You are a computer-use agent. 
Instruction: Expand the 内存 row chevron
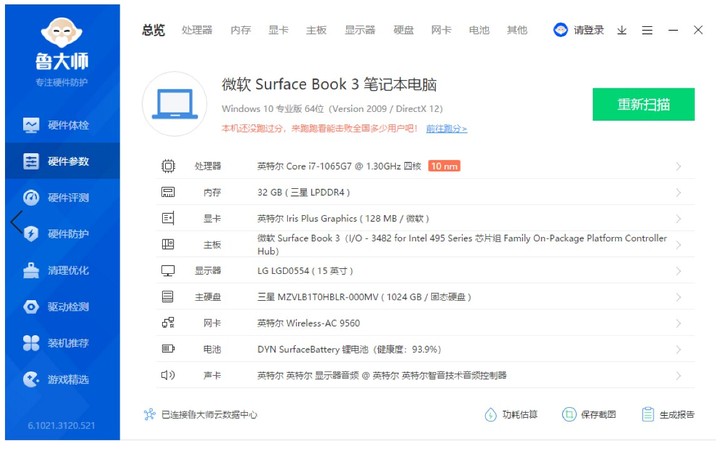pyautogui.click(x=679, y=193)
